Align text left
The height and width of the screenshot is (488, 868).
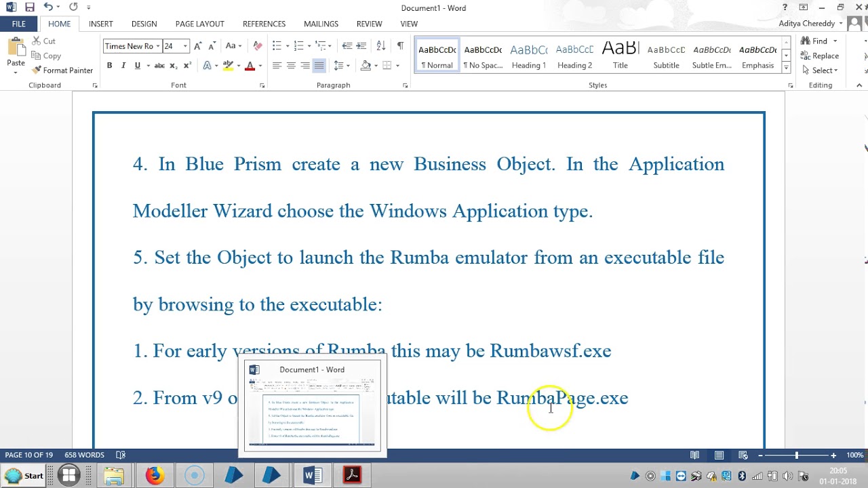coord(277,66)
